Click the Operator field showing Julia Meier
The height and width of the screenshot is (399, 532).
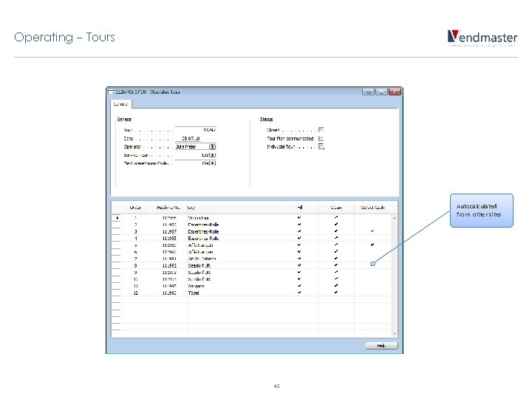click(x=191, y=146)
